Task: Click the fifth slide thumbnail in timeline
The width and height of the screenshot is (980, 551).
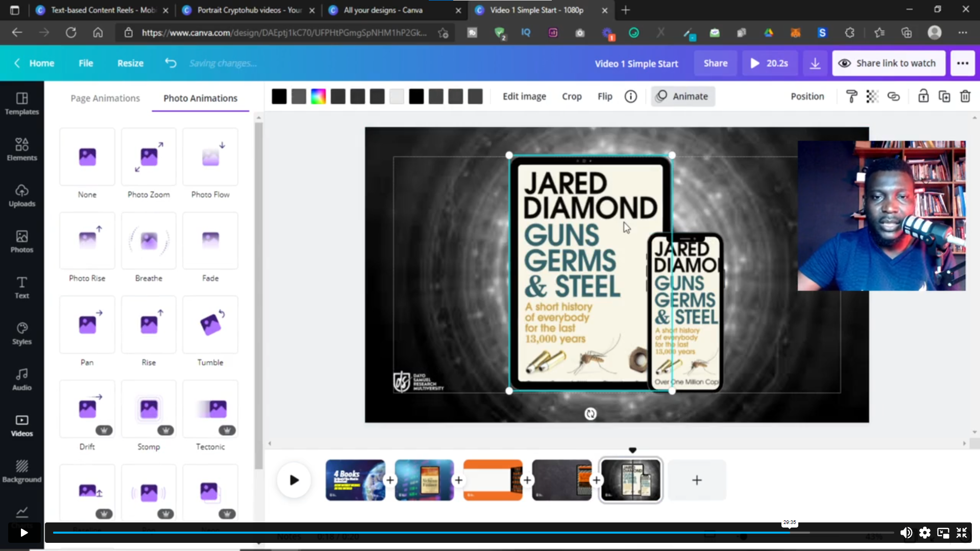Action: (x=631, y=480)
